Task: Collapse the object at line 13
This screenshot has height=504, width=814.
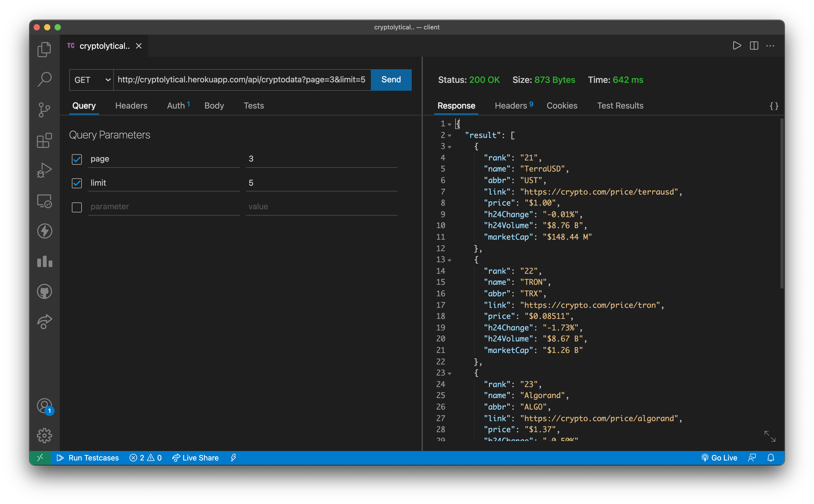Action: 450,260
